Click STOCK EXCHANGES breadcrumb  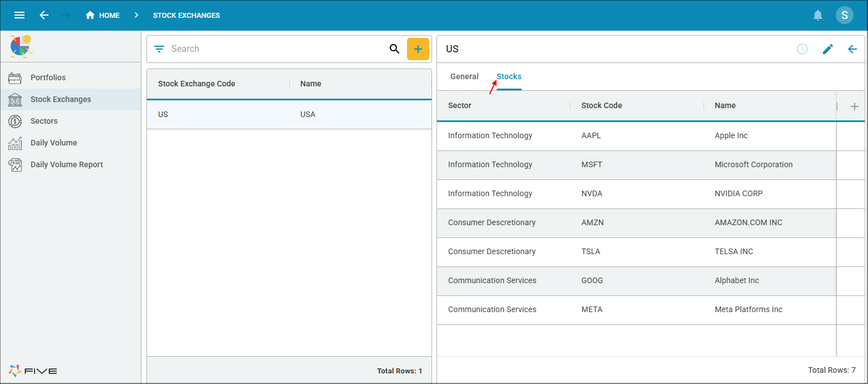(x=187, y=15)
